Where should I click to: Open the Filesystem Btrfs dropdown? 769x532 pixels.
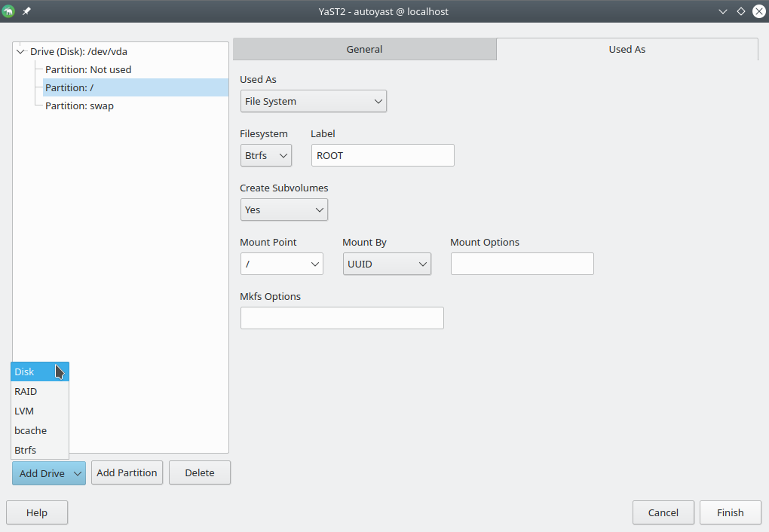(x=265, y=155)
